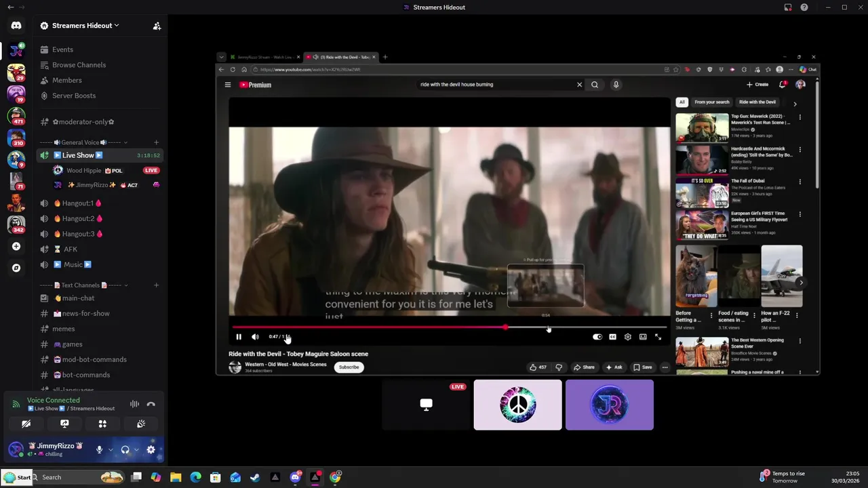
Task: Open Chrome from the Windows taskbar
Action: tap(335, 477)
